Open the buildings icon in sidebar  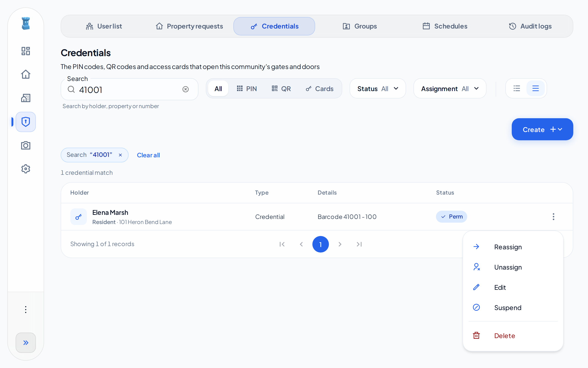[25, 98]
